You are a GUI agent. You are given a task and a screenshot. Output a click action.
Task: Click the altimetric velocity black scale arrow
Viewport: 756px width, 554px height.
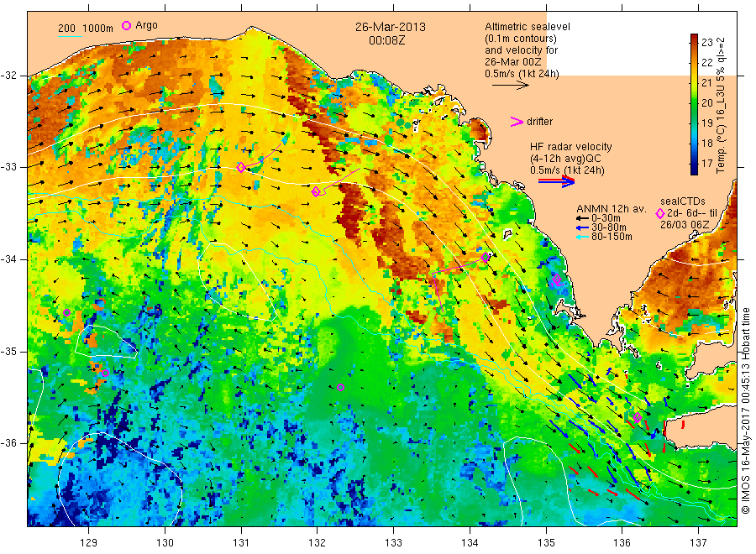tap(511, 86)
